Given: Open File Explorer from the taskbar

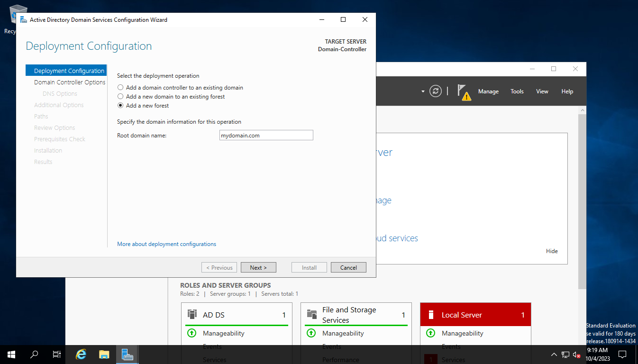Looking at the screenshot, I should click(x=104, y=354).
